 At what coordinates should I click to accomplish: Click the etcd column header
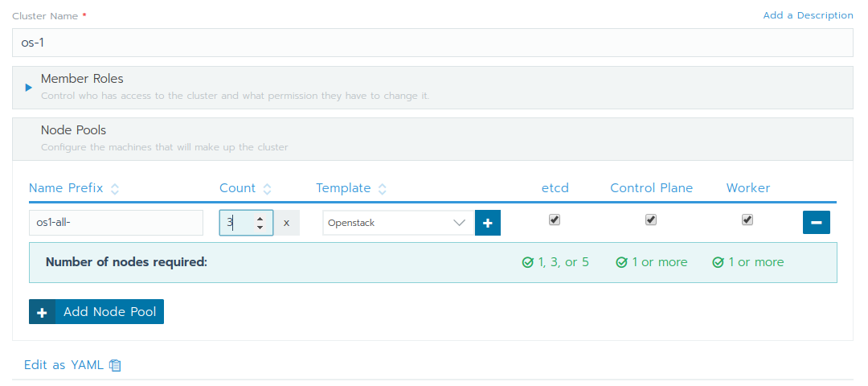tap(555, 187)
